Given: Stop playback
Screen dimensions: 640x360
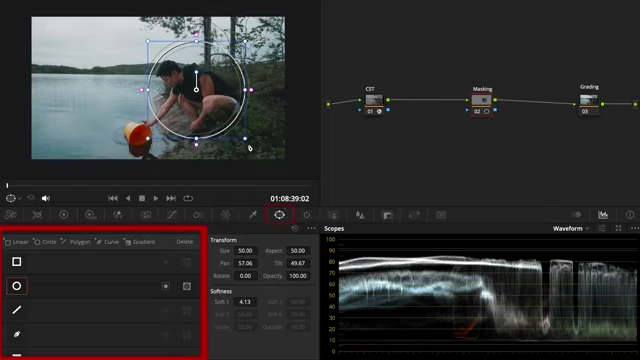Looking at the screenshot, I should tap(142, 198).
